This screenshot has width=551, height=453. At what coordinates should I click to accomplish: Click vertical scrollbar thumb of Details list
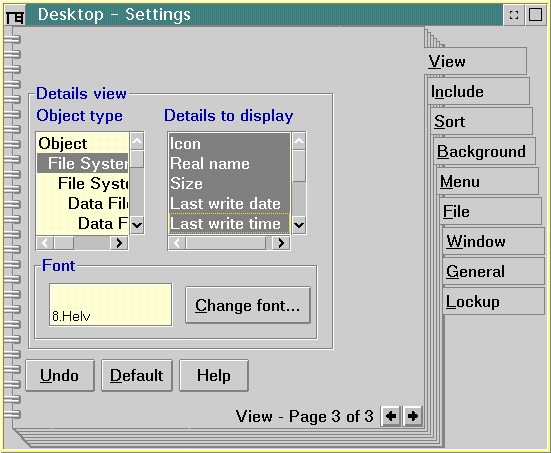click(299, 166)
